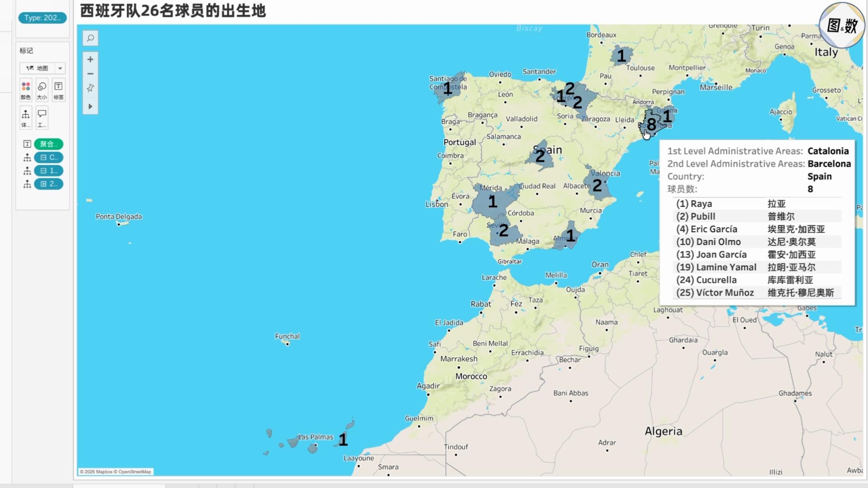Click the label type icon beside 聚合 pill
868x488 pixels.
click(x=27, y=144)
